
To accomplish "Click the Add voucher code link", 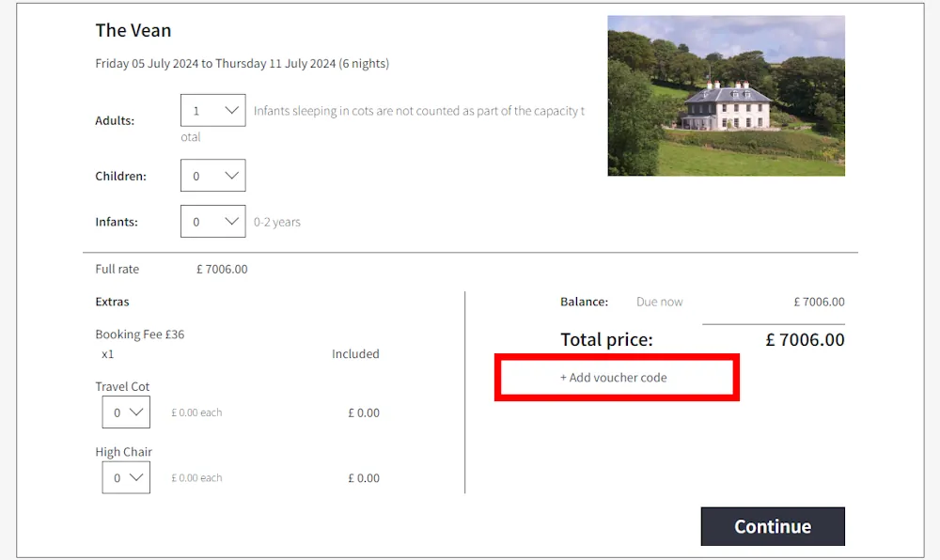I will pyautogui.click(x=614, y=378).
